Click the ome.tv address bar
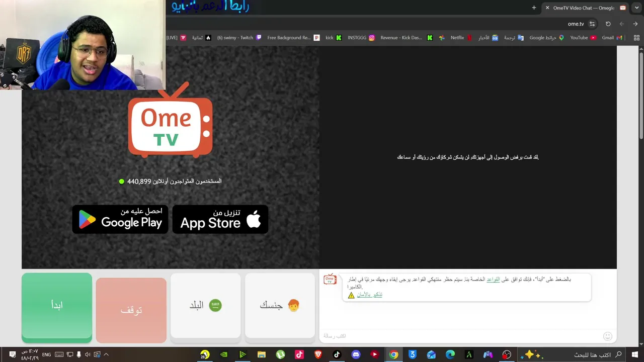Image resolution: width=644 pixels, height=362 pixels. click(x=382, y=24)
